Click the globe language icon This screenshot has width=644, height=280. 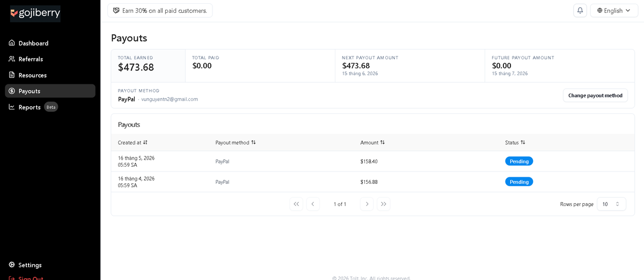pyautogui.click(x=599, y=10)
